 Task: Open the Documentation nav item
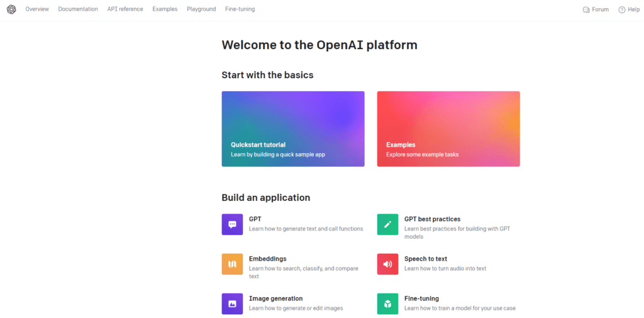(x=78, y=9)
